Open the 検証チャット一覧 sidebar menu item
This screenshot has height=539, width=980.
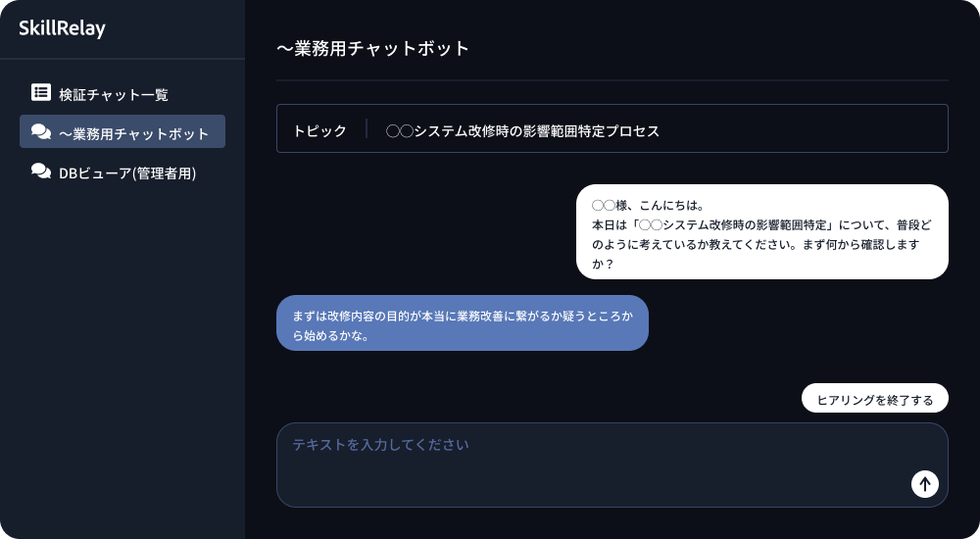point(114,94)
